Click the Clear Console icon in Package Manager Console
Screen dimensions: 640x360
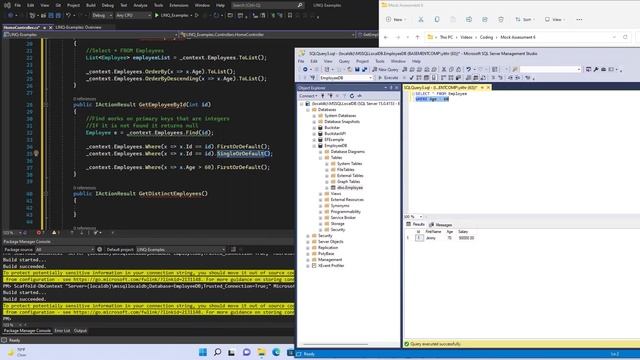[233, 249]
